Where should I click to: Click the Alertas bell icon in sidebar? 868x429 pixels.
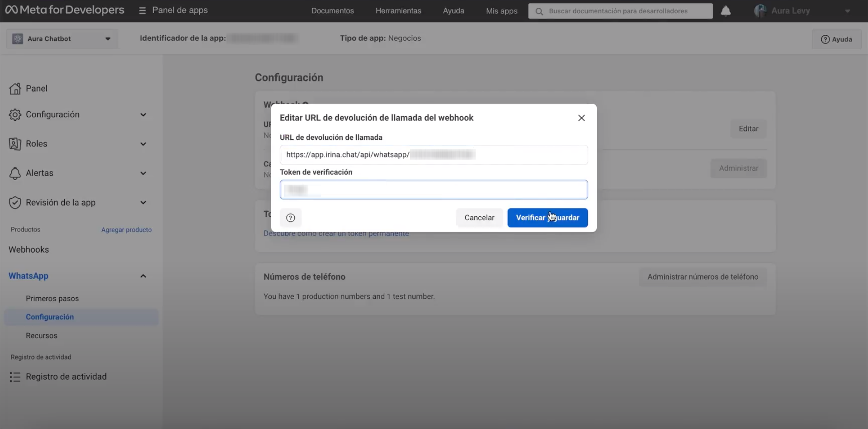[x=15, y=173]
